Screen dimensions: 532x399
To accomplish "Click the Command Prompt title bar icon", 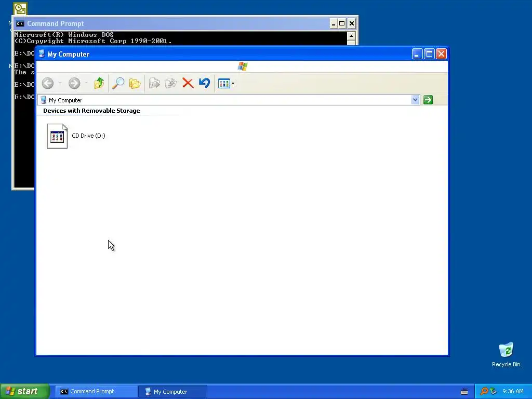I will [x=20, y=23].
